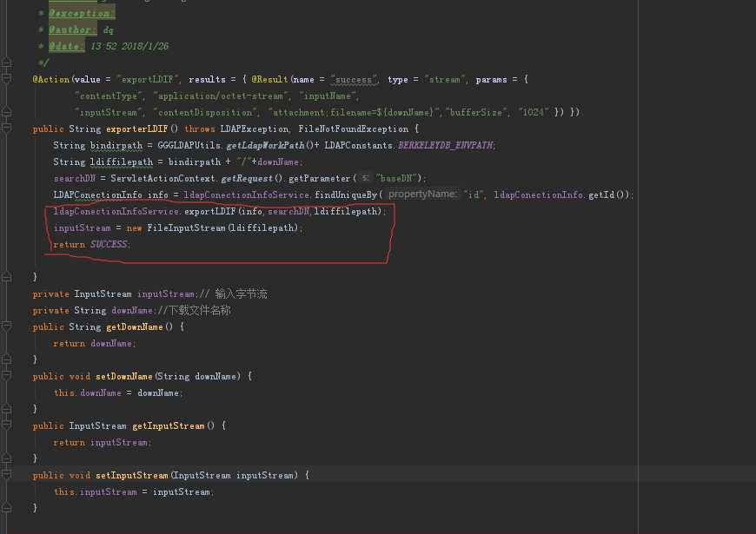Click the BERKELEYDB_ENVPATH constant
This screenshot has height=534, width=756.
pos(446,145)
